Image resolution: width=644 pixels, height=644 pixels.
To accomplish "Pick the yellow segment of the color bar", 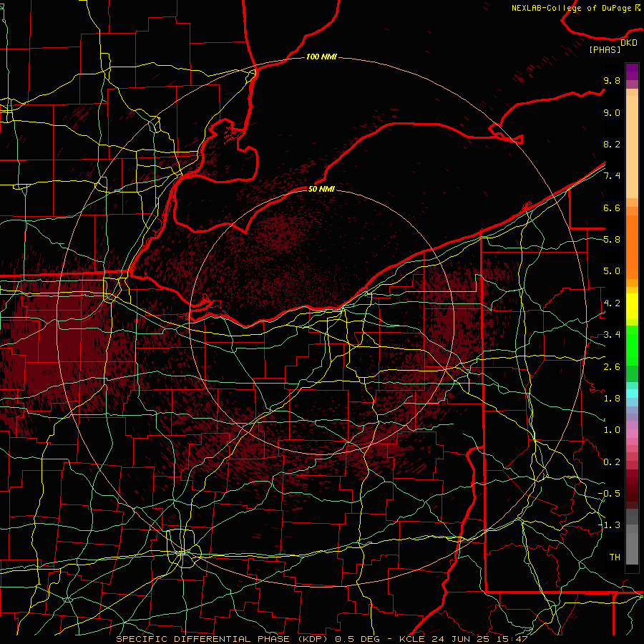I will (x=632, y=306).
